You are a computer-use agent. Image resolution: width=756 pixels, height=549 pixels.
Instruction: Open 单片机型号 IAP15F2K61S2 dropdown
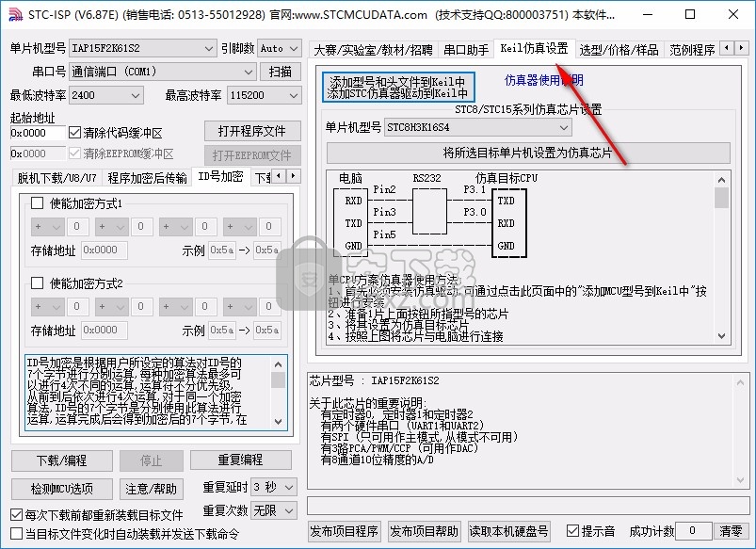142,48
